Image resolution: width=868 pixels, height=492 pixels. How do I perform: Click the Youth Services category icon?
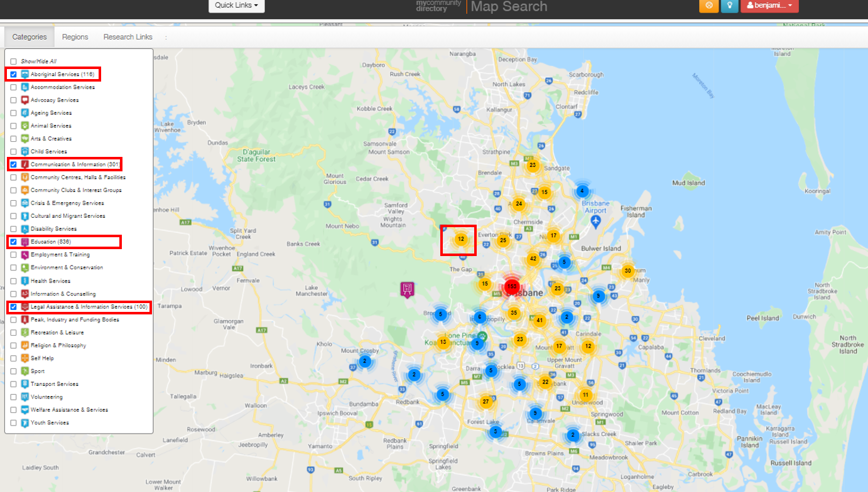25,423
